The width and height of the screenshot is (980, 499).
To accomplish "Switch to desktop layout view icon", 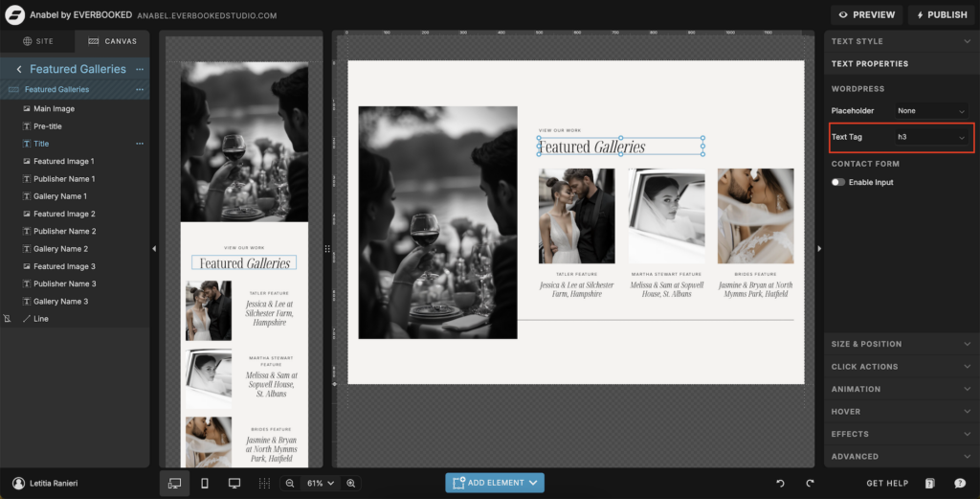I will point(175,484).
